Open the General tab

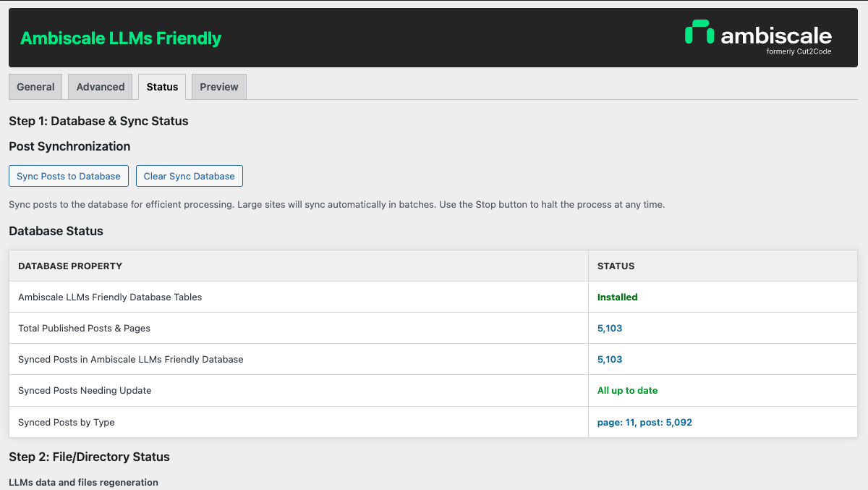pos(35,87)
